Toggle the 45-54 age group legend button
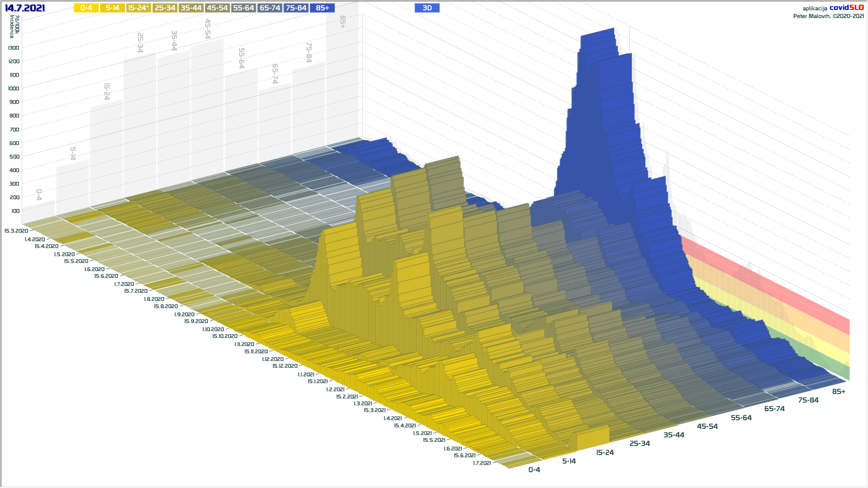Image resolution: width=868 pixels, height=488 pixels. [217, 8]
